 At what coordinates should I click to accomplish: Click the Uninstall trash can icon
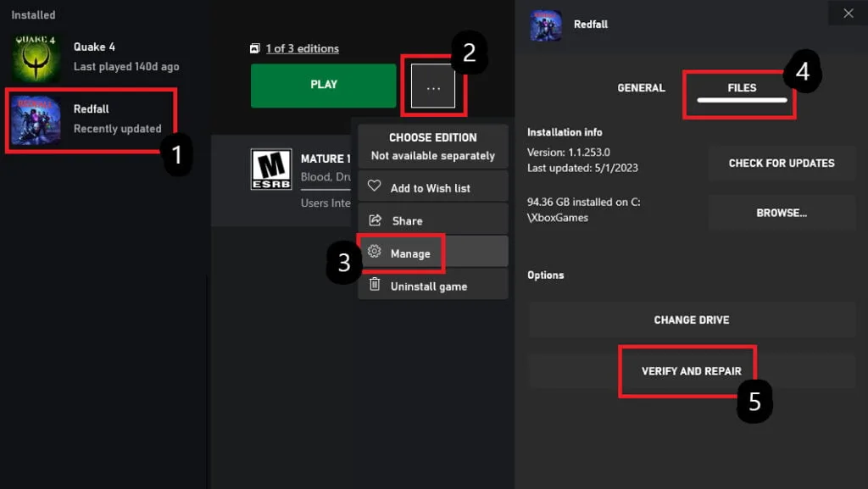pyautogui.click(x=376, y=286)
